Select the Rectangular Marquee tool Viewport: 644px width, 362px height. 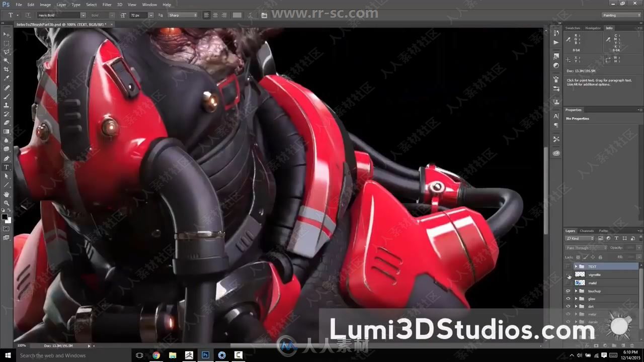7,43
